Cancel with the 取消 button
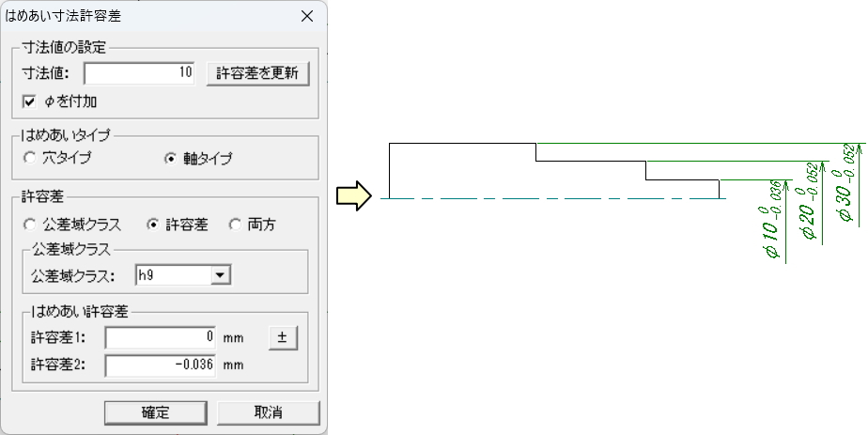The image size is (868, 435). (x=269, y=412)
